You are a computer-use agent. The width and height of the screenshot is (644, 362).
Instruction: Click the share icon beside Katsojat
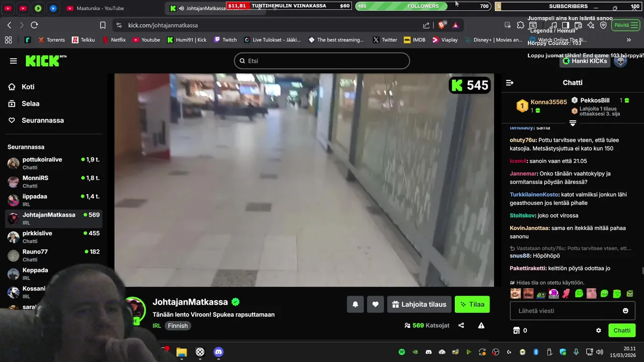(461, 325)
